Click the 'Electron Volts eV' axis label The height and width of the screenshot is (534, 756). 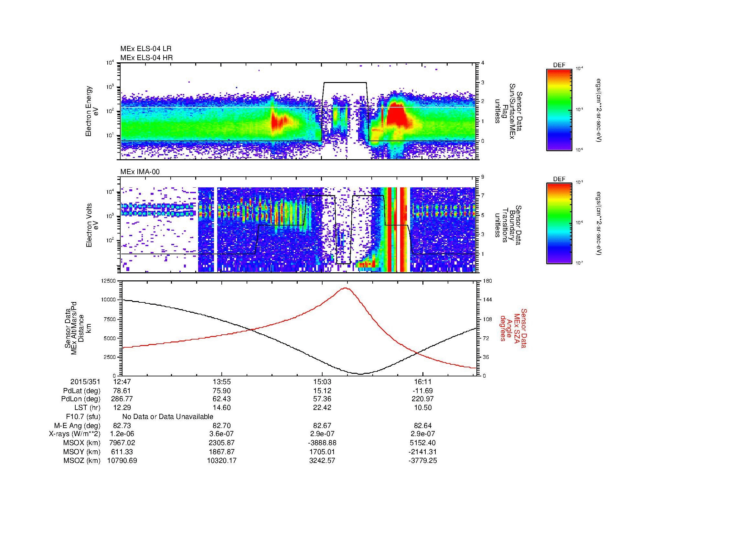92,225
